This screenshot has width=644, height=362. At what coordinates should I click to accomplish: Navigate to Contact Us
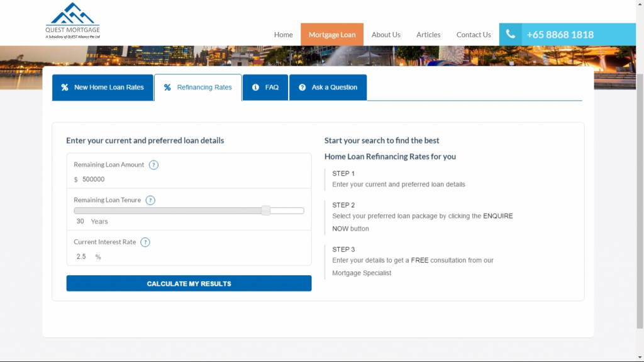click(474, 35)
